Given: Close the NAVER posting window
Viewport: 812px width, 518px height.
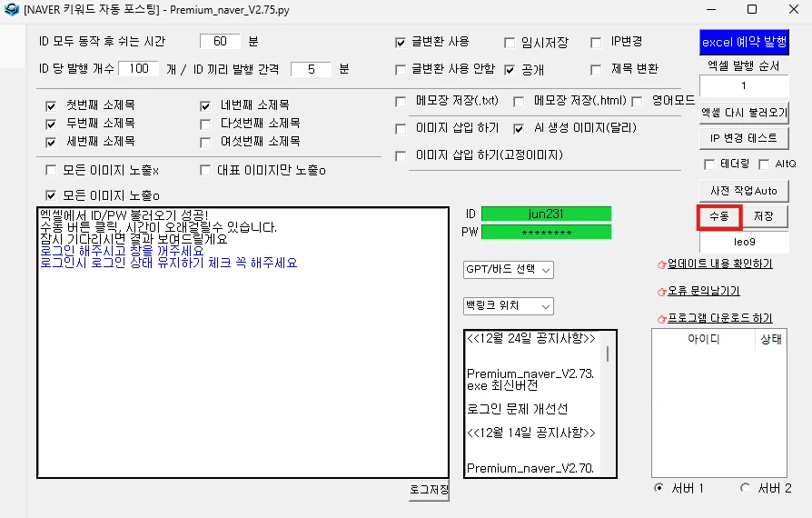Looking at the screenshot, I should [x=793, y=10].
